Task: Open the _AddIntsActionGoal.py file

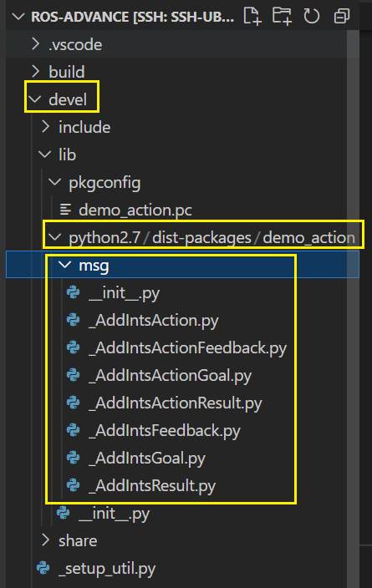Action: [x=170, y=376]
